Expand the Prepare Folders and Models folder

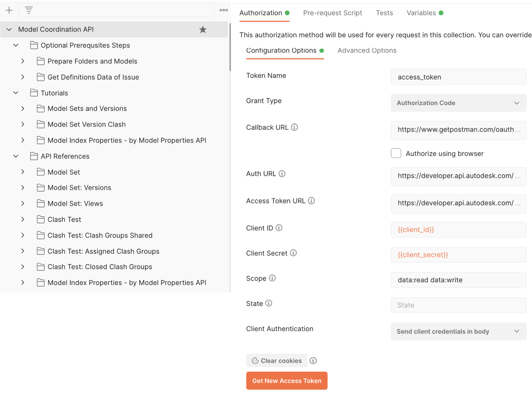(23, 61)
